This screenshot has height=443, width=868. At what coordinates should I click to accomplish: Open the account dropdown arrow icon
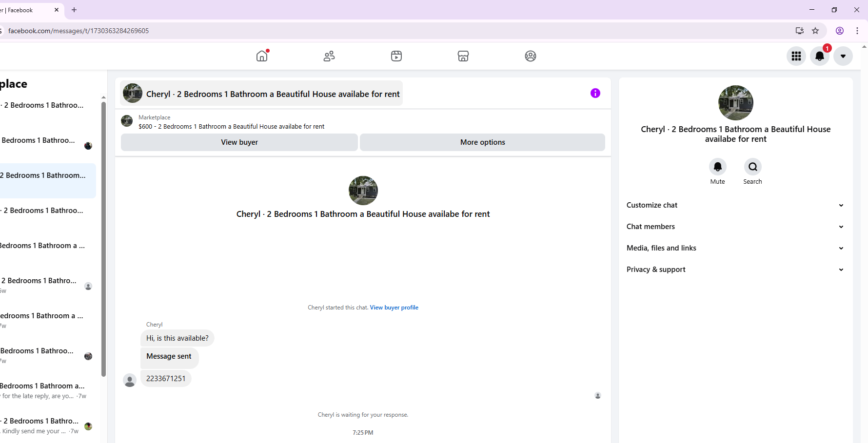(x=843, y=56)
